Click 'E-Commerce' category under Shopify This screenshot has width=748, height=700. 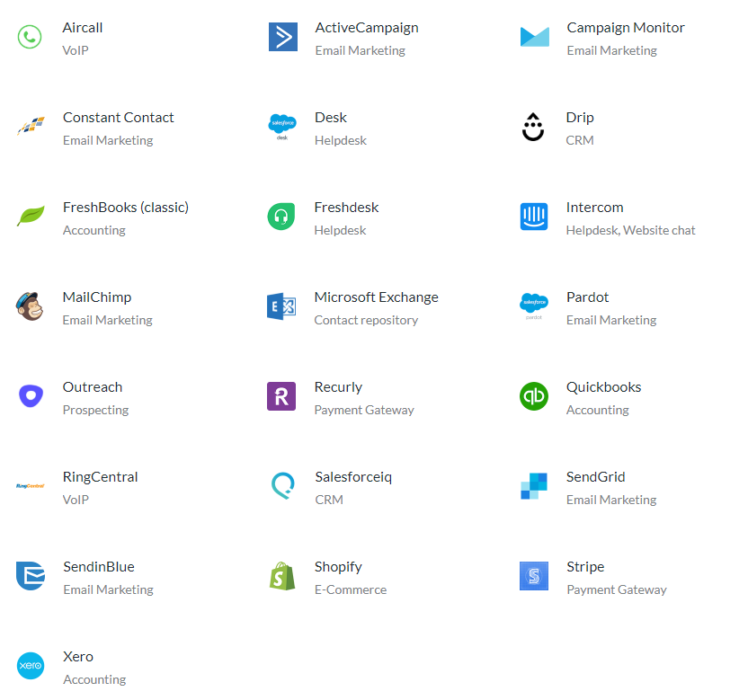coord(351,589)
